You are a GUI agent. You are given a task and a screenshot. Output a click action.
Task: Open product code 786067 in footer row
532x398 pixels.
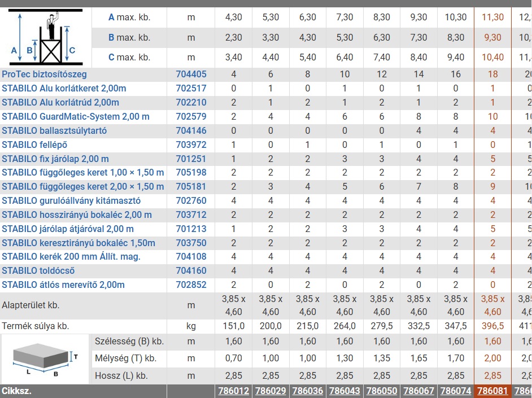(x=418, y=391)
